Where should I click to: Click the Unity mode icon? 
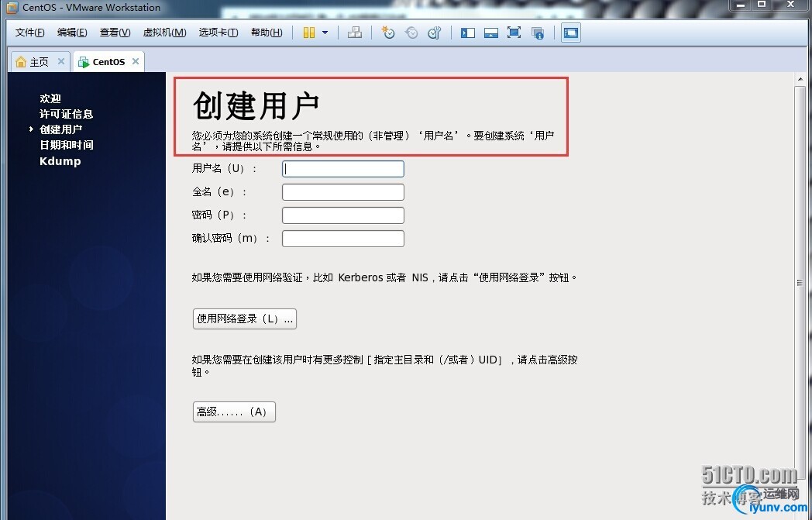(x=538, y=33)
